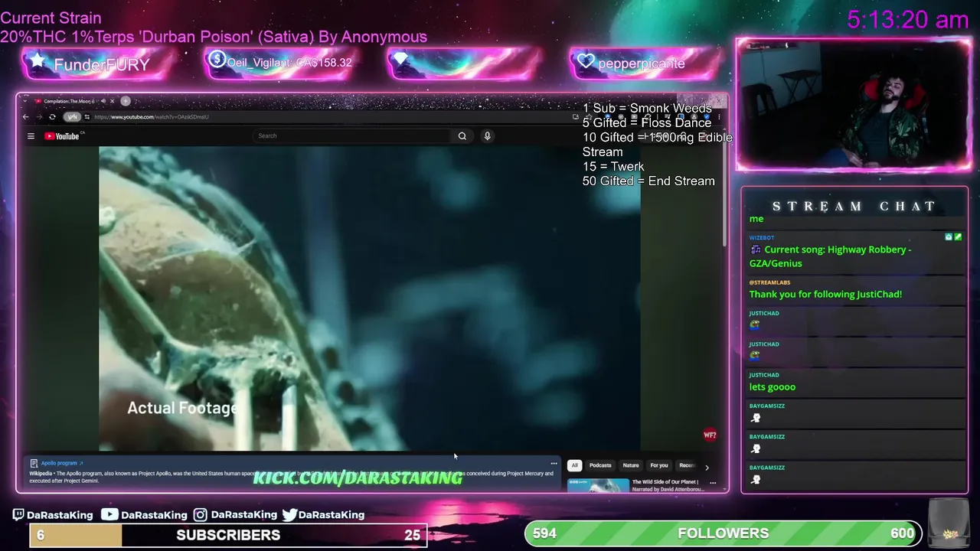
Task: Click the 15 = Twerk line
Action: click(x=613, y=167)
